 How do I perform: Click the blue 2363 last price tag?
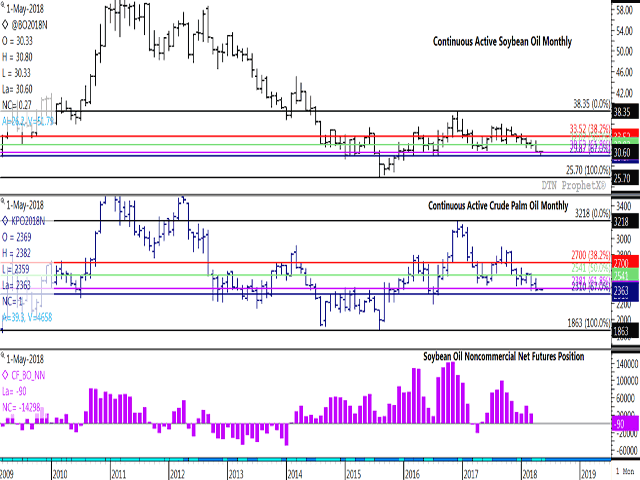(625, 291)
